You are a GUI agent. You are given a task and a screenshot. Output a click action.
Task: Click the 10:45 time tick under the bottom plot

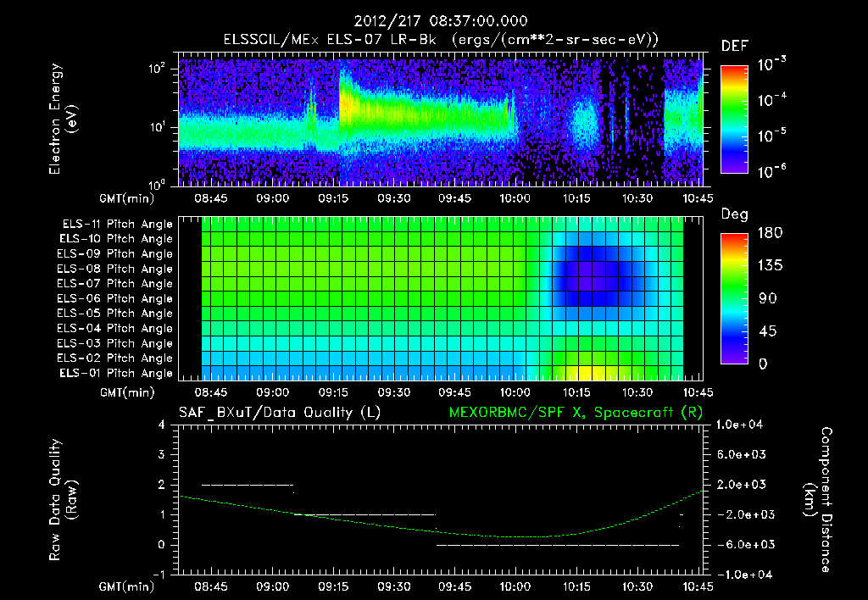(x=697, y=586)
